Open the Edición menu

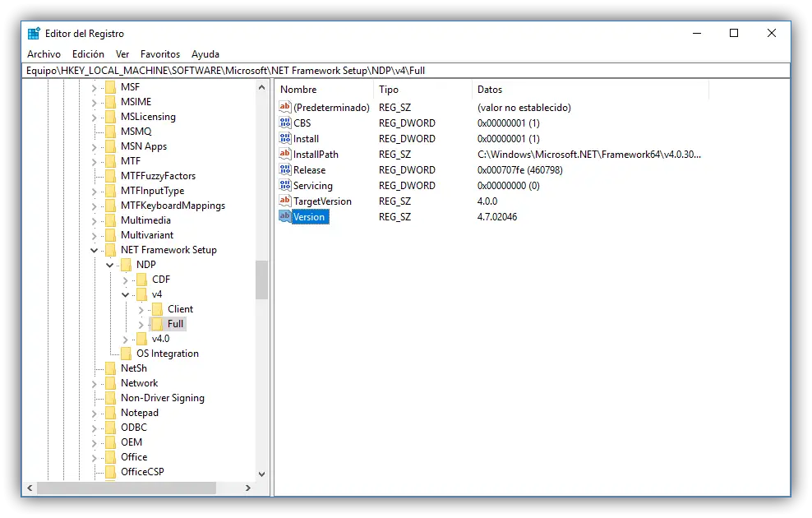(x=88, y=54)
